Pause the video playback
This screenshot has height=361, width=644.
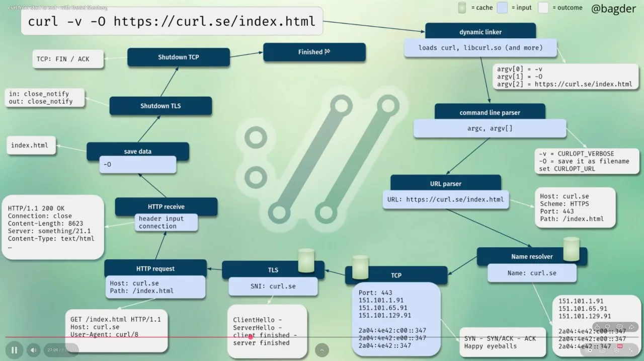point(15,350)
